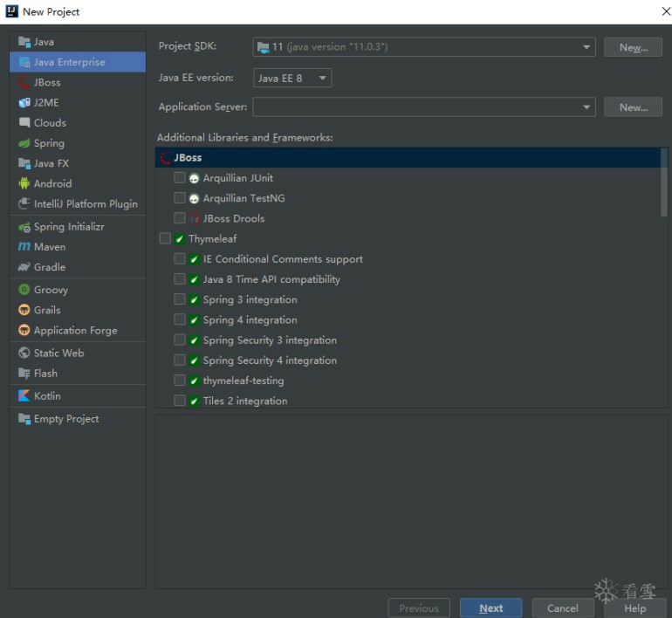This screenshot has height=618, width=672.
Task: Enable the Arquillian JUnit checkbox
Action: coord(180,178)
